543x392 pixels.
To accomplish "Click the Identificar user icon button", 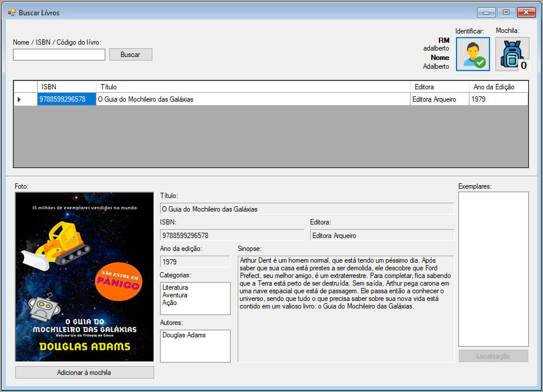I will point(473,54).
